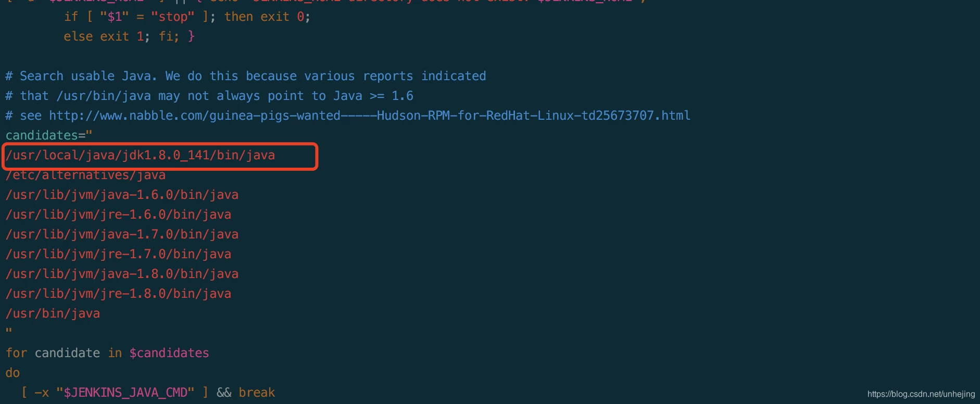This screenshot has width=980, height=404.
Task: Click the $candidates variable in the for loop
Action: [x=169, y=353]
